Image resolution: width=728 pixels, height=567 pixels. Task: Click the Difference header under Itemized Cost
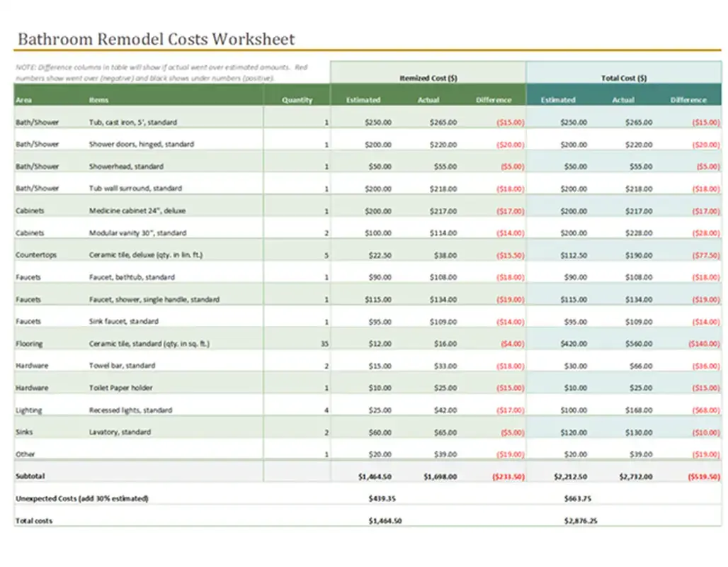coord(494,100)
